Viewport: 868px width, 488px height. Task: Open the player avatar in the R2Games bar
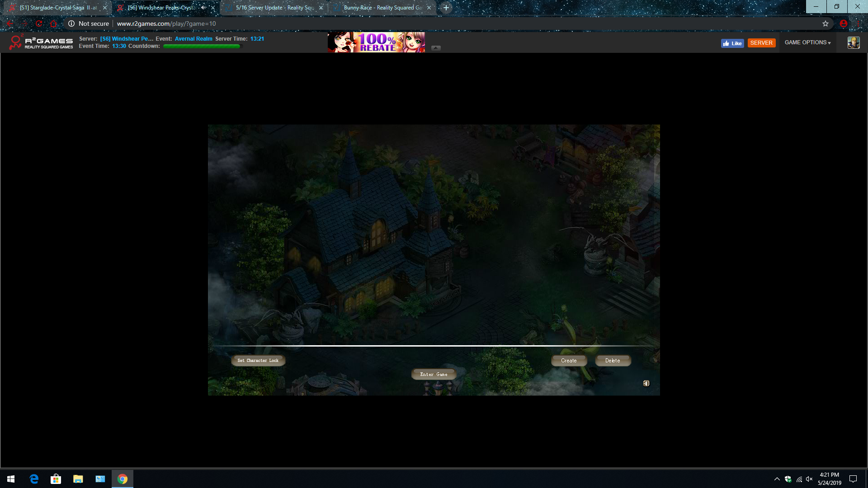point(854,42)
